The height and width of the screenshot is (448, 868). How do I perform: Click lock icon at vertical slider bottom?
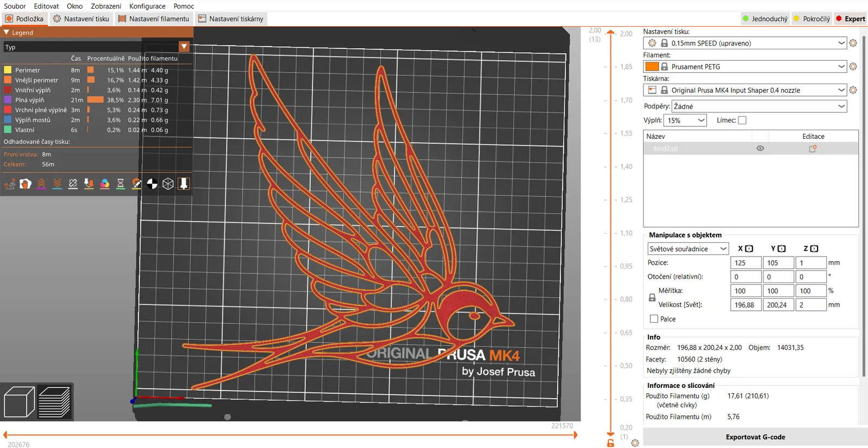click(x=611, y=443)
